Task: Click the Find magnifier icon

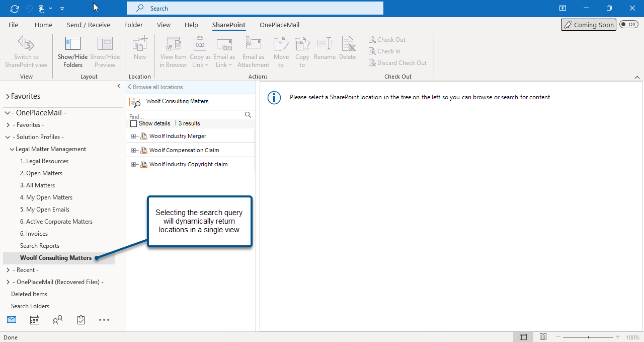Action: tap(248, 115)
